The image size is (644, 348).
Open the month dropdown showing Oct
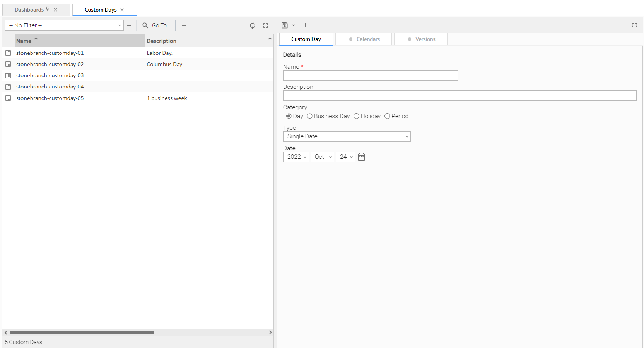pyautogui.click(x=322, y=157)
